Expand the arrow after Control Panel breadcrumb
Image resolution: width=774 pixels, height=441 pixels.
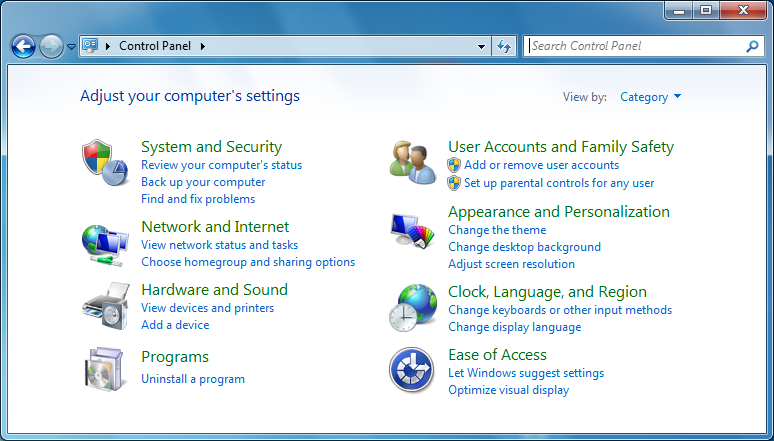[x=202, y=46]
